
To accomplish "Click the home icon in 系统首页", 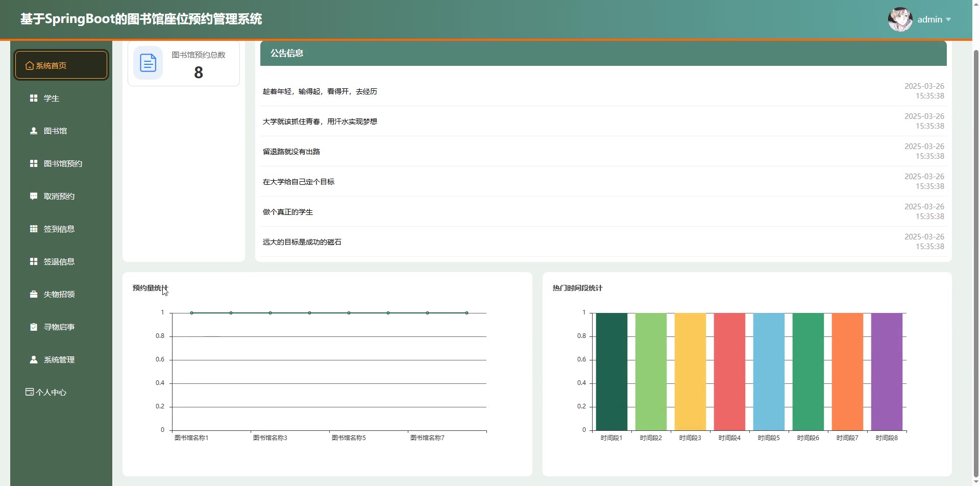I will pyautogui.click(x=30, y=65).
